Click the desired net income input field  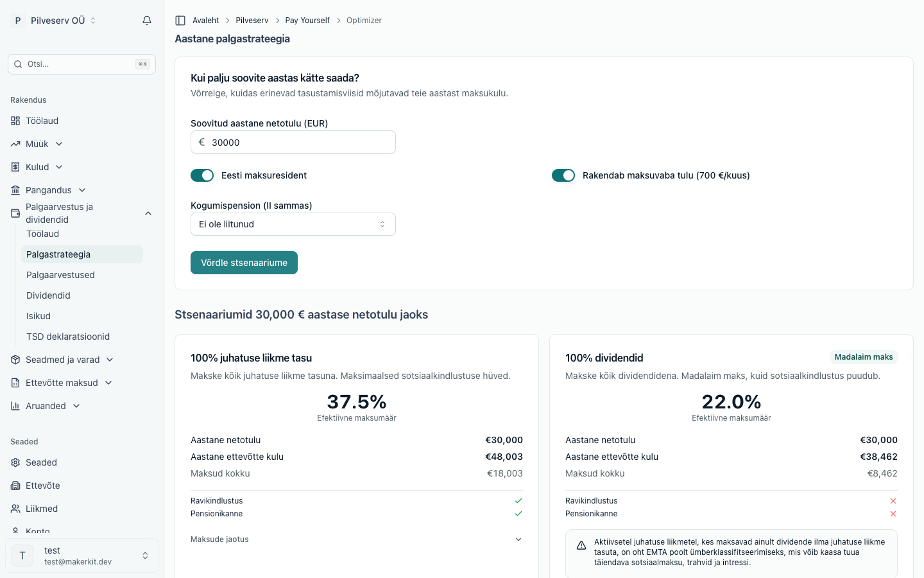pos(293,142)
